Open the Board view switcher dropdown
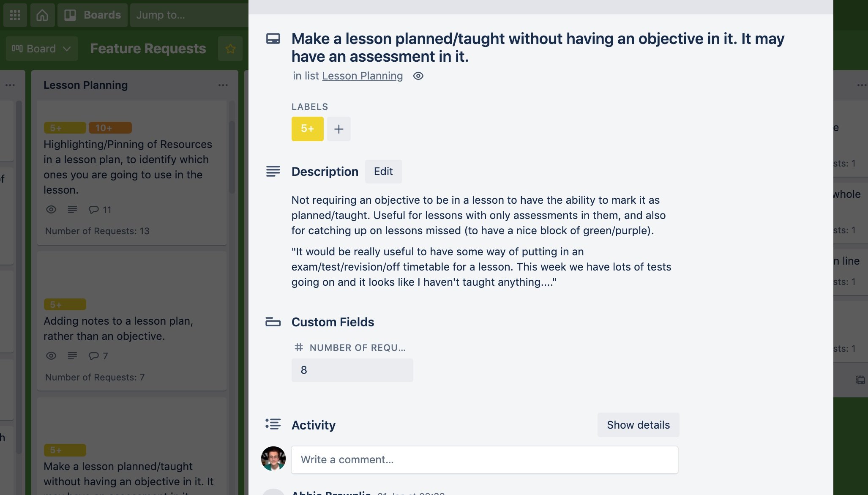The height and width of the screenshot is (495, 868). (42, 49)
